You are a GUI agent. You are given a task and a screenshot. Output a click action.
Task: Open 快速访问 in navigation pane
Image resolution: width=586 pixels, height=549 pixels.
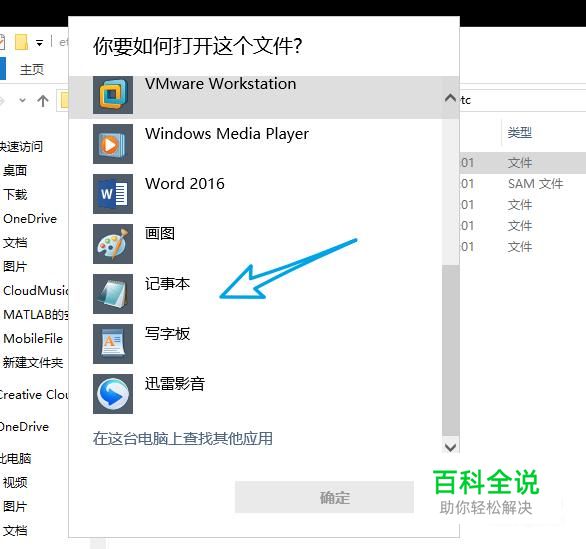[x=21, y=146]
